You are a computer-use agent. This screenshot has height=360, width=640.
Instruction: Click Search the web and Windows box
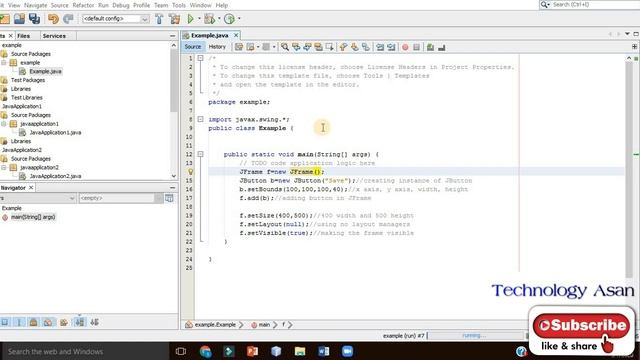pyautogui.click(x=86, y=351)
